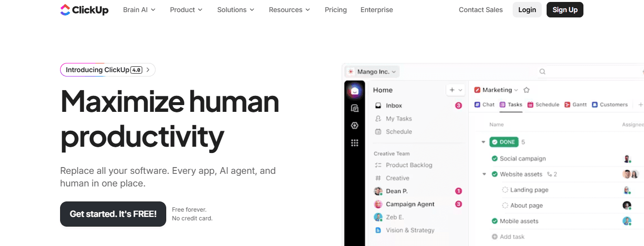Click the red Marketing space icon

tap(477, 90)
